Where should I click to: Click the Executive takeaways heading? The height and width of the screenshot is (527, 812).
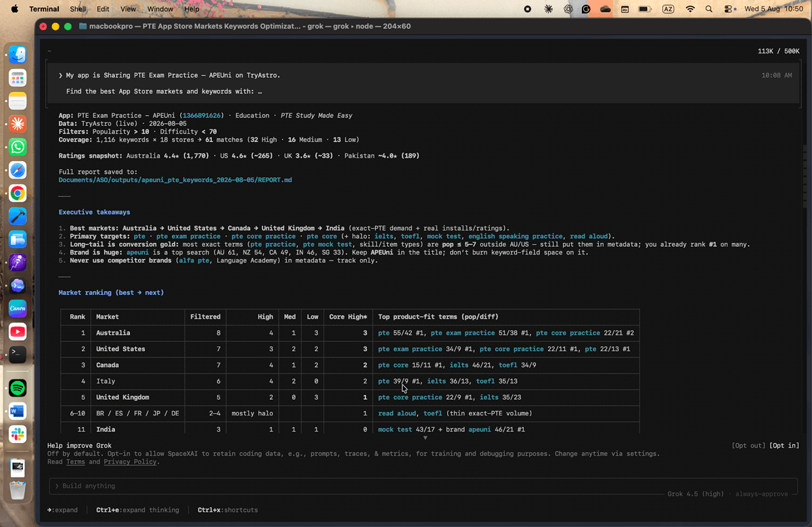(x=94, y=212)
